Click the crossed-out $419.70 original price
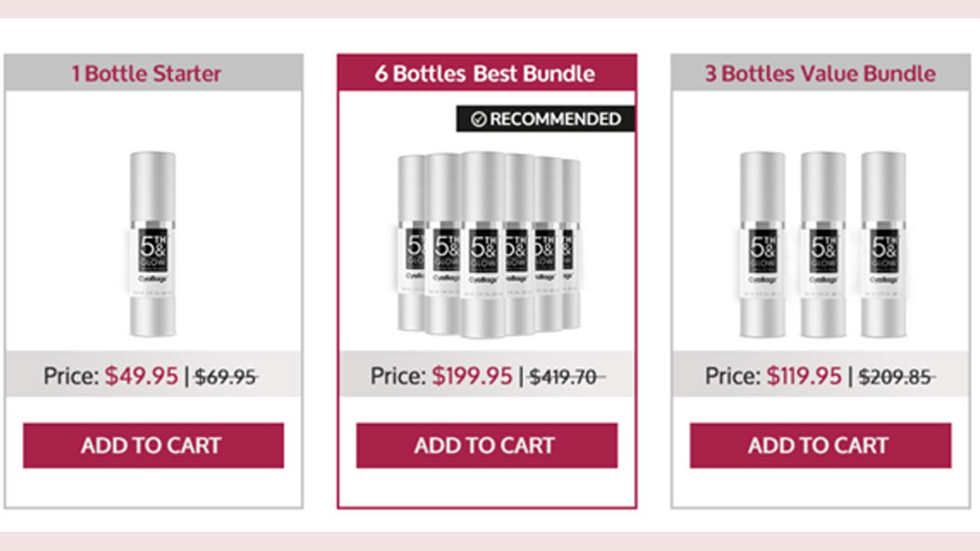This screenshot has width=980, height=551. 567,377
